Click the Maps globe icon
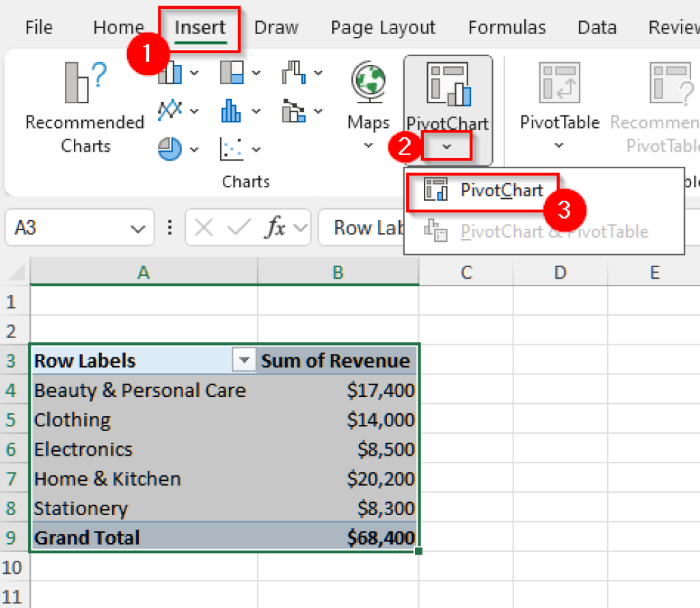 (x=368, y=81)
